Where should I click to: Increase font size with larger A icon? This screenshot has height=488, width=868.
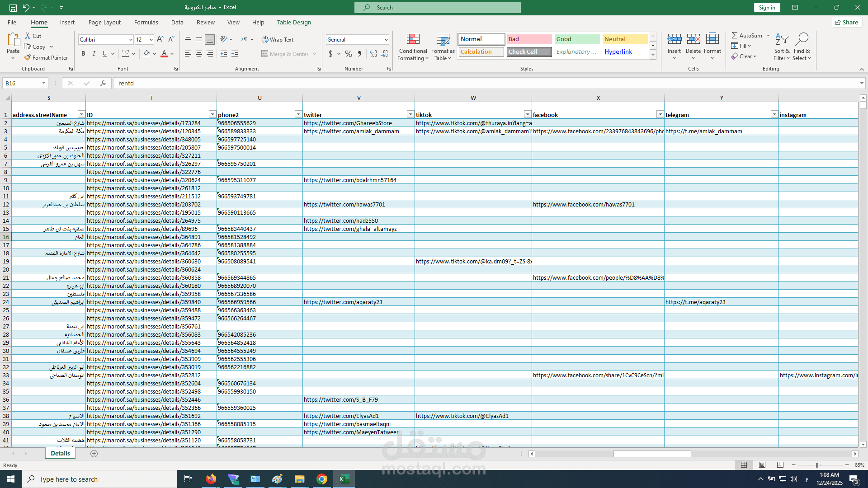pos(160,40)
